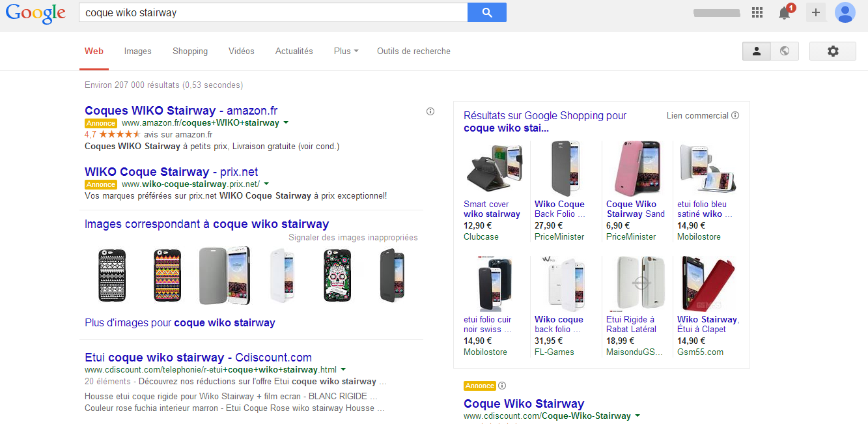Expand the Plus menu dropdown

coord(346,51)
